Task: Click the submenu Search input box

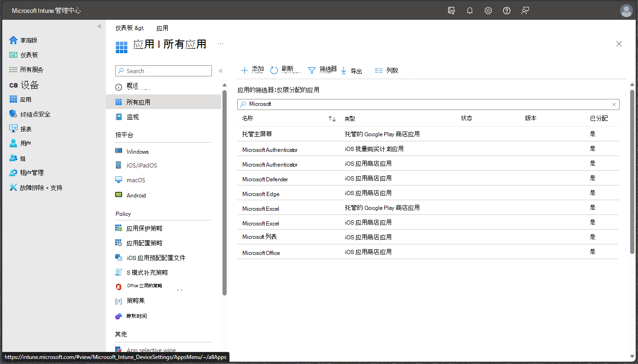Action: 164,71
